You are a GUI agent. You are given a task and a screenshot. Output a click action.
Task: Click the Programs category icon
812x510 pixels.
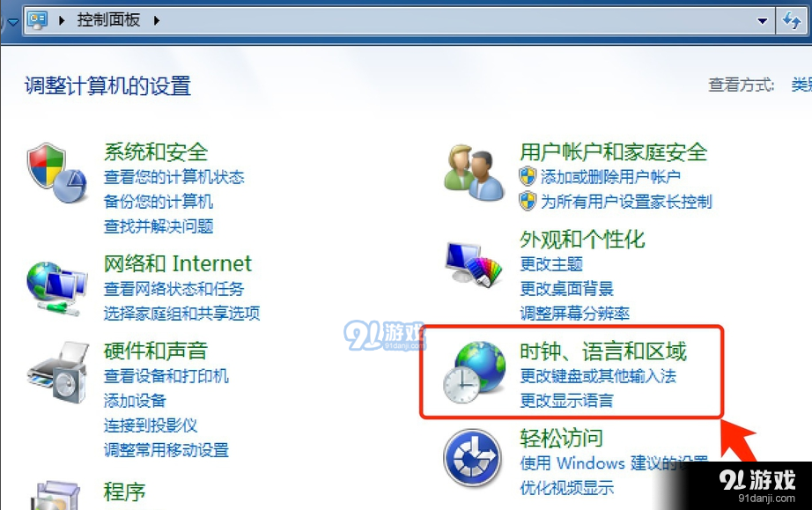(x=57, y=495)
